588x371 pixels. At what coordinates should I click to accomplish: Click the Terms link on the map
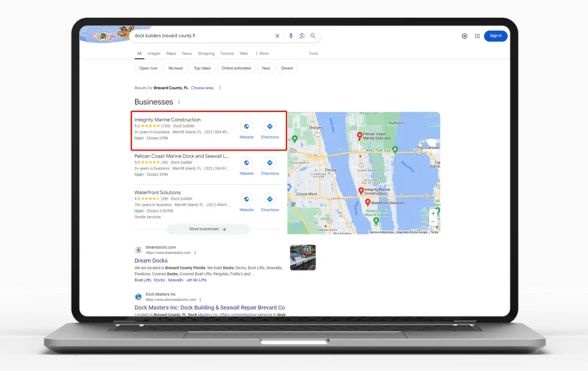[434, 232]
